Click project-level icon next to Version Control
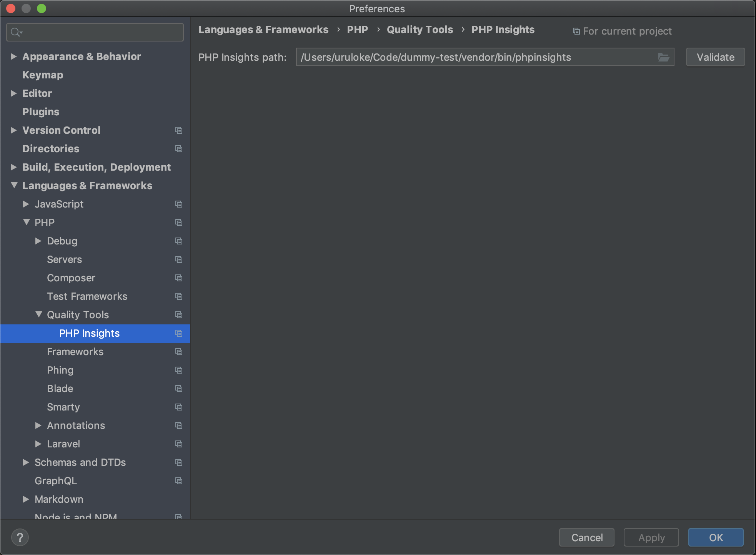The image size is (756, 555). 179,130
